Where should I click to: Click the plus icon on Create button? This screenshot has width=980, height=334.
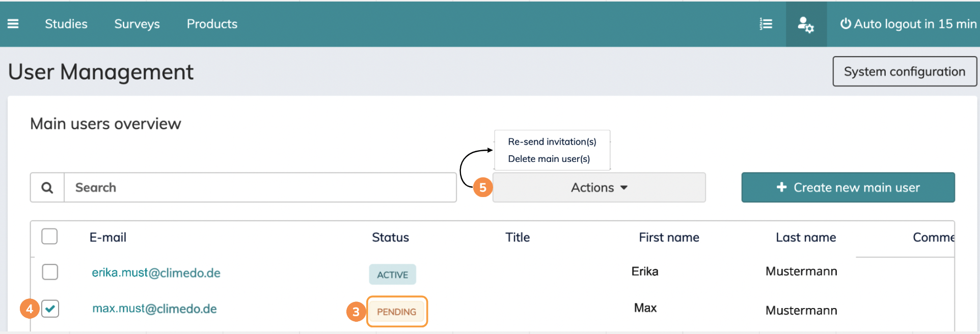[781, 187]
